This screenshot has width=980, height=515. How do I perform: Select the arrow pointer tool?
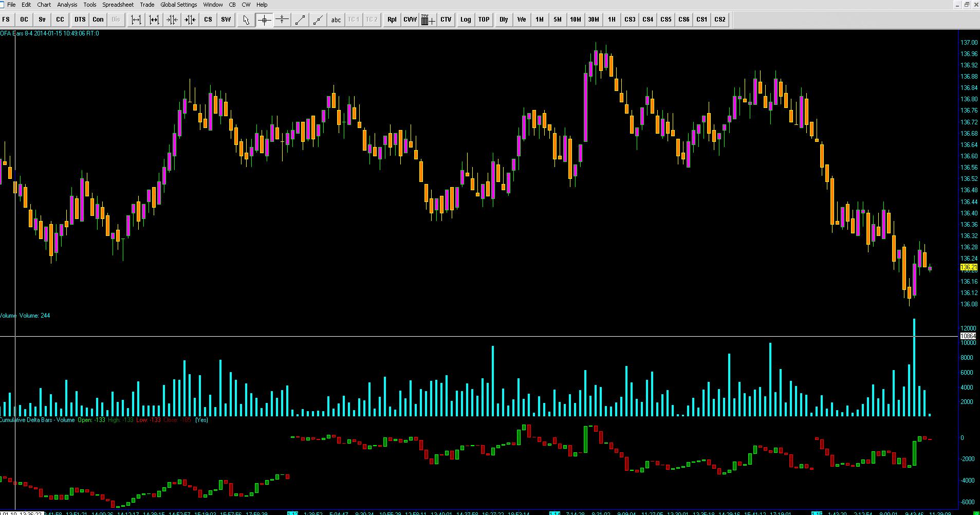point(246,20)
